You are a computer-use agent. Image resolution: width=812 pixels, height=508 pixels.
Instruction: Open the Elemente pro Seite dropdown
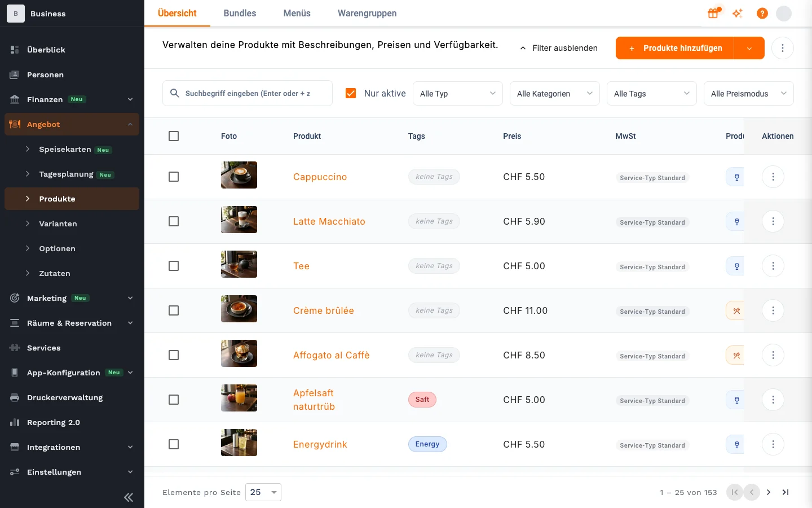263,492
